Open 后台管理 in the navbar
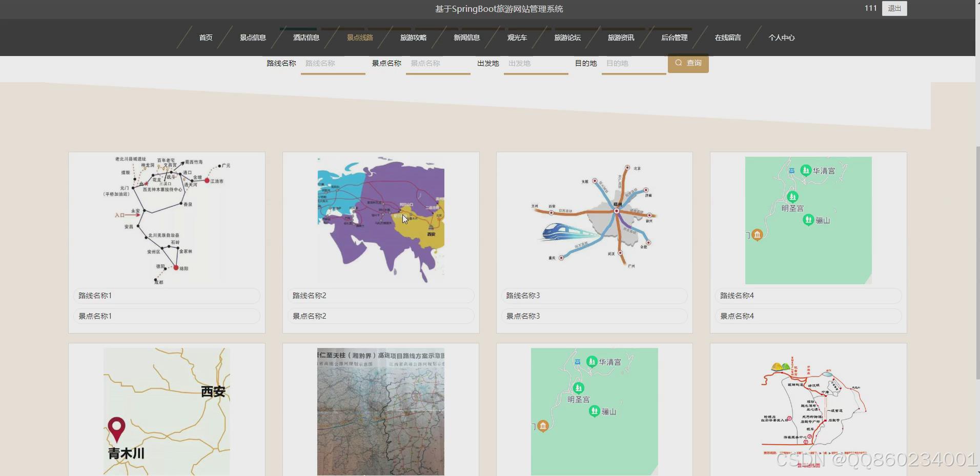The width and height of the screenshot is (980, 476). (x=674, y=37)
